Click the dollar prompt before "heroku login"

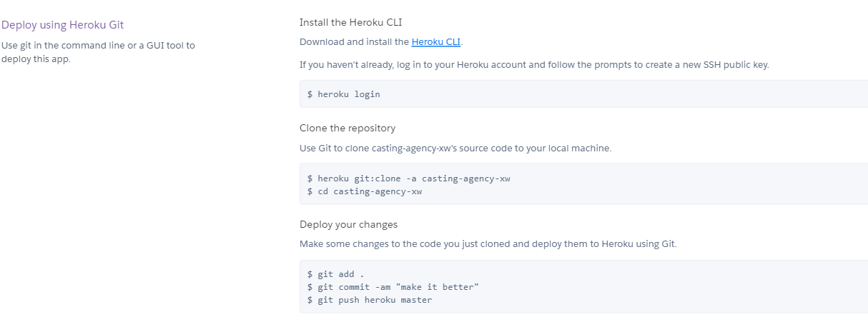pos(310,94)
